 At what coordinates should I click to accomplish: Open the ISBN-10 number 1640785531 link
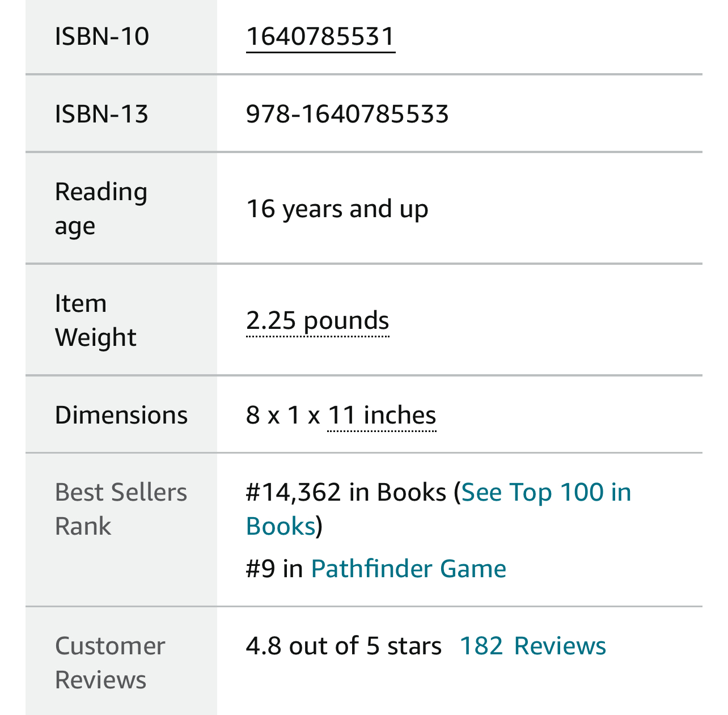(320, 37)
